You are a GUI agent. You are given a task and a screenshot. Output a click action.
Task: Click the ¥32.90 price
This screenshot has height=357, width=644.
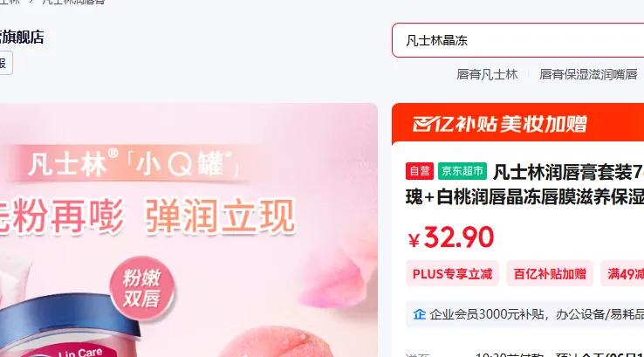[x=450, y=237]
